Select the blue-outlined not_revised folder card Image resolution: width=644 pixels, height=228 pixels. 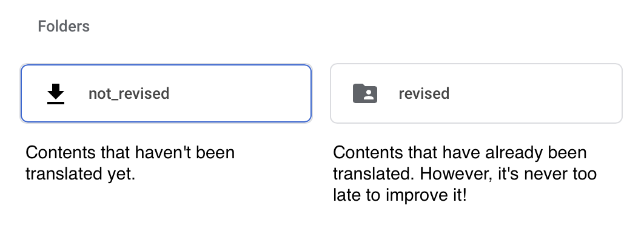point(166,93)
